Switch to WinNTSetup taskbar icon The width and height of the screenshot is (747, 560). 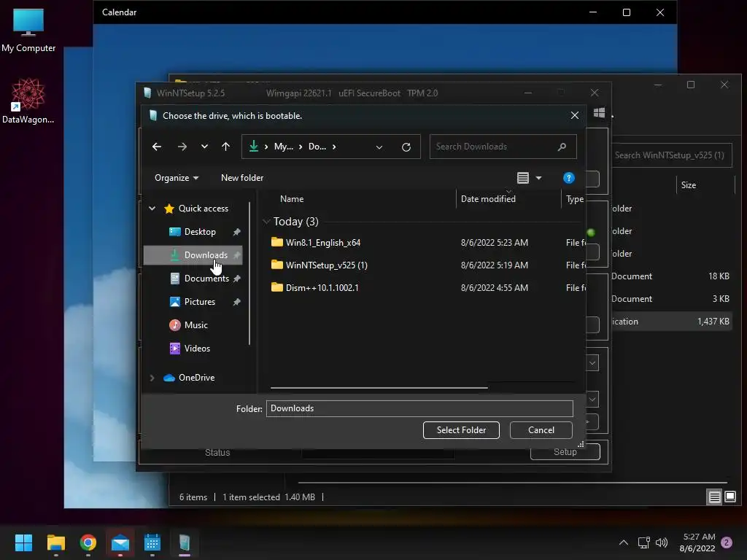(x=185, y=542)
